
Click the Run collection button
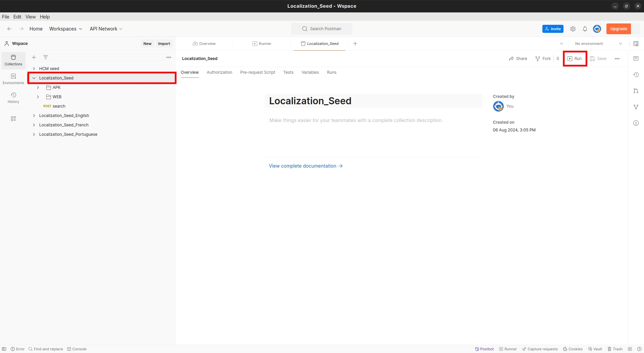click(575, 59)
